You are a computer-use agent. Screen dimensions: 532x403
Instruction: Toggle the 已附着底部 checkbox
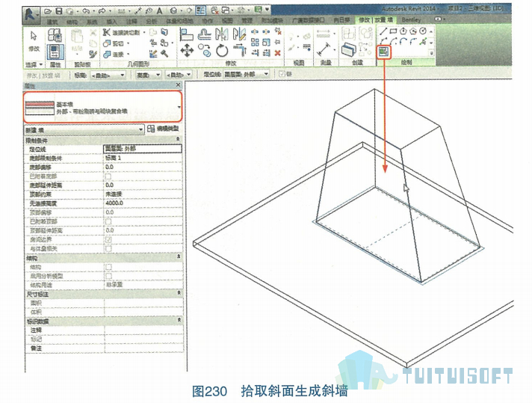108,176
